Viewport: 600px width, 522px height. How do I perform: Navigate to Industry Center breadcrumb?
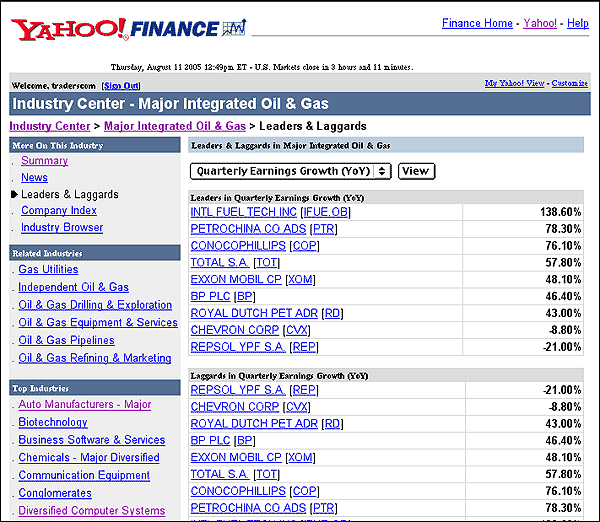[50, 126]
